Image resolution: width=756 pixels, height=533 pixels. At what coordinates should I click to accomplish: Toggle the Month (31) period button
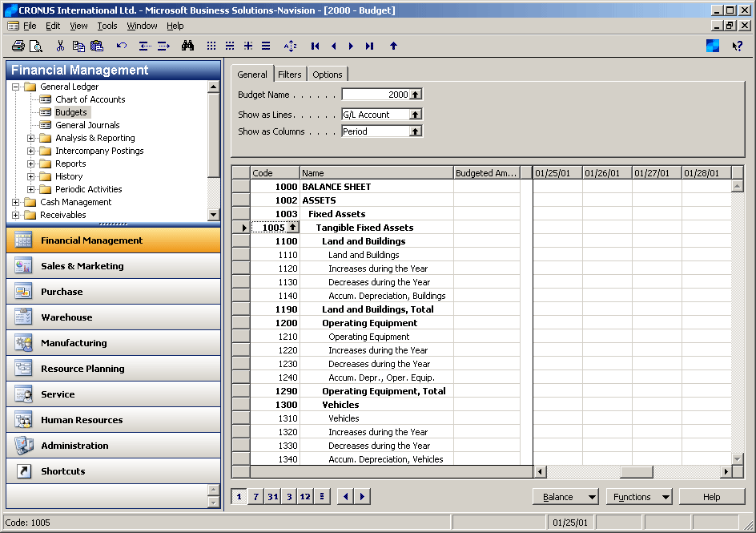[x=272, y=497]
